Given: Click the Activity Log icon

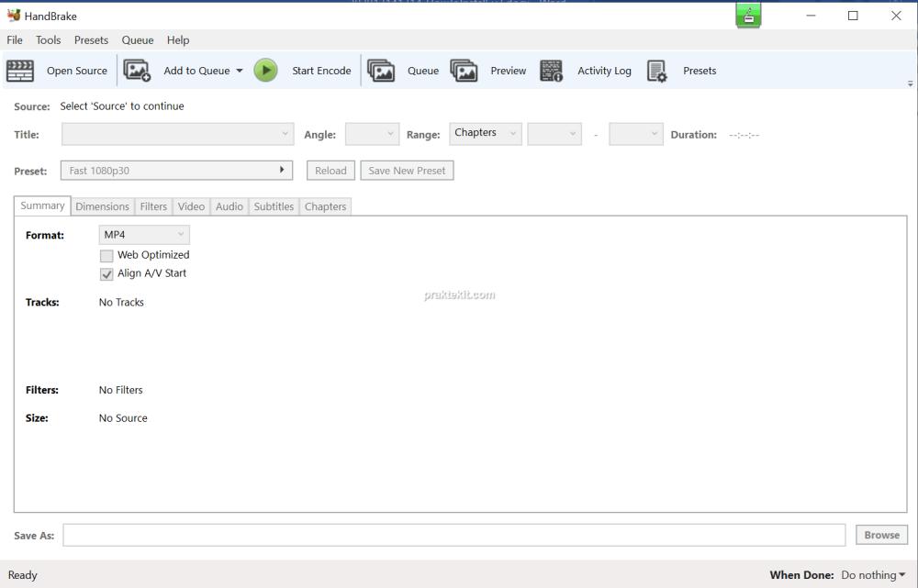Looking at the screenshot, I should pos(551,71).
